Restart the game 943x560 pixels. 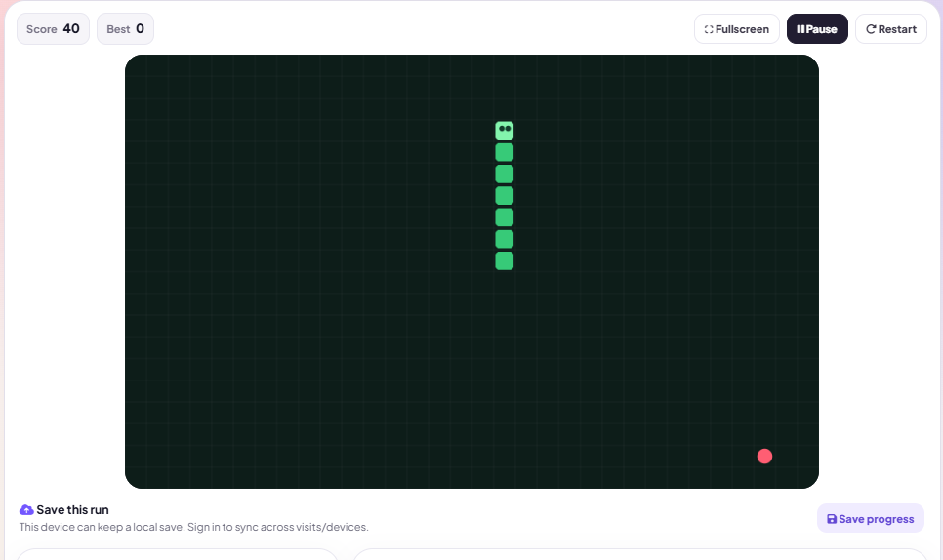pyautogui.click(x=890, y=29)
